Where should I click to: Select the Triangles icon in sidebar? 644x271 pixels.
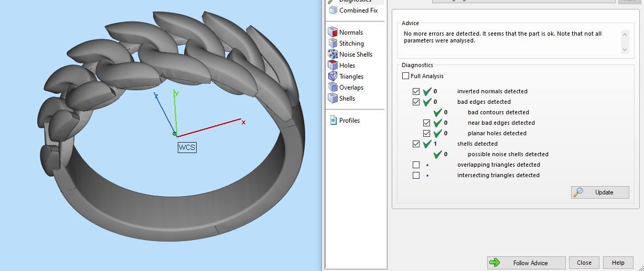click(332, 77)
